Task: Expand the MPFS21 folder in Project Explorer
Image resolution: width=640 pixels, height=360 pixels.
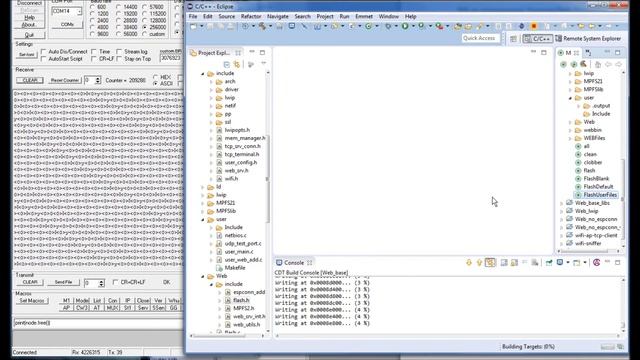Action: (203, 203)
